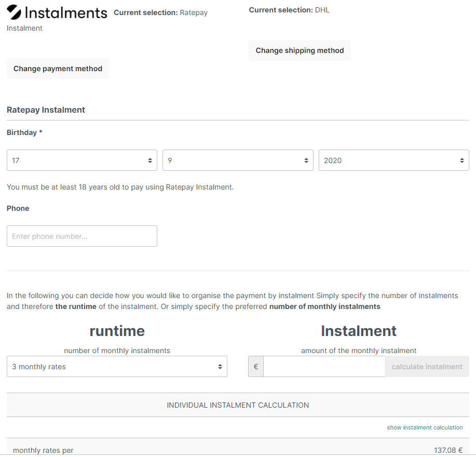Viewport: 476px width, 457px height.
Task: Open the birthday year dropdown showing 2020
Action: click(394, 160)
